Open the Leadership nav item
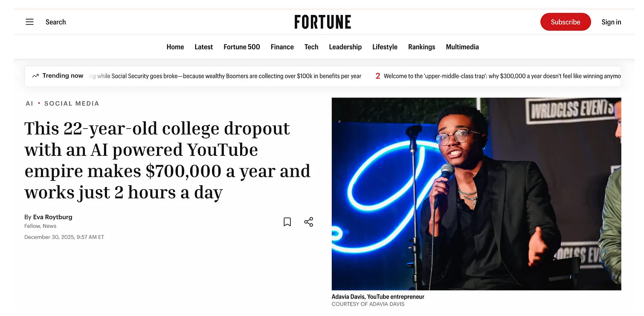Screen dimensions: 644x316 [x=345, y=47]
